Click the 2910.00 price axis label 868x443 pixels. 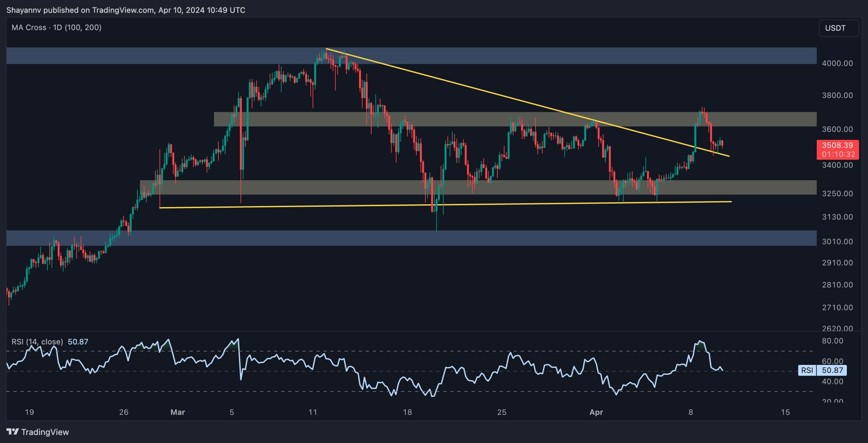click(x=837, y=263)
